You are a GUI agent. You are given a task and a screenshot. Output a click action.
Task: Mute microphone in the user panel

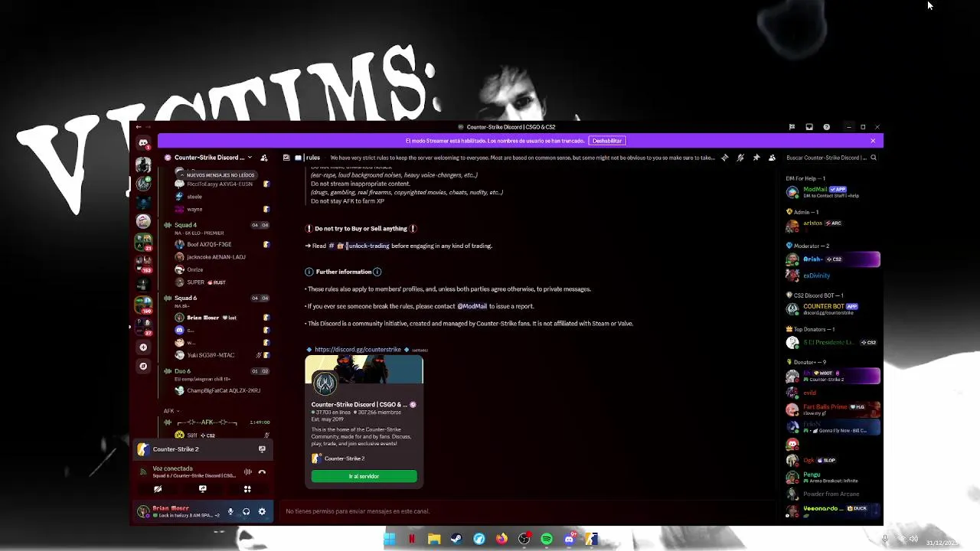pyautogui.click(x=230, y=511)
